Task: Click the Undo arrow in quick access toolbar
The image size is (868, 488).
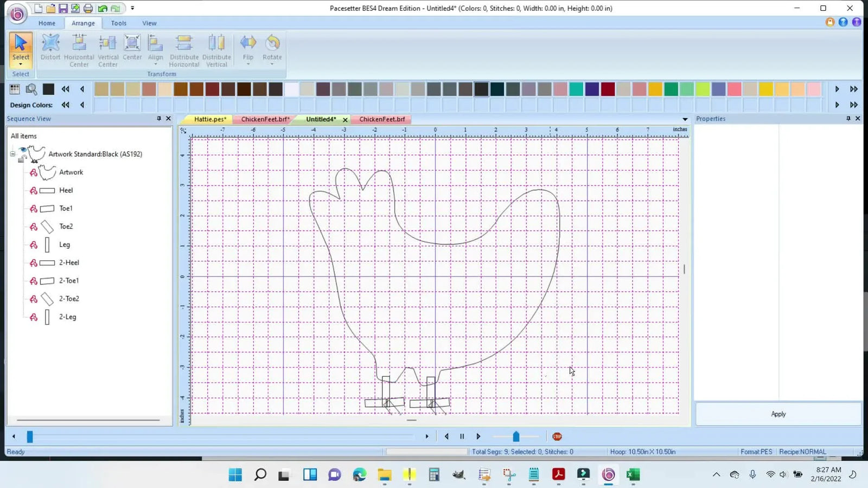Action: 102,8
